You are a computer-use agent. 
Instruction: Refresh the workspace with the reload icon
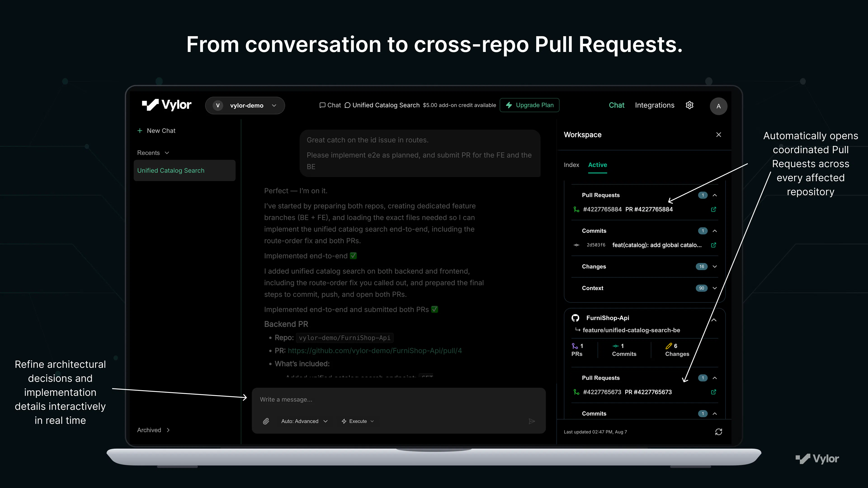[x=718, y=432]
